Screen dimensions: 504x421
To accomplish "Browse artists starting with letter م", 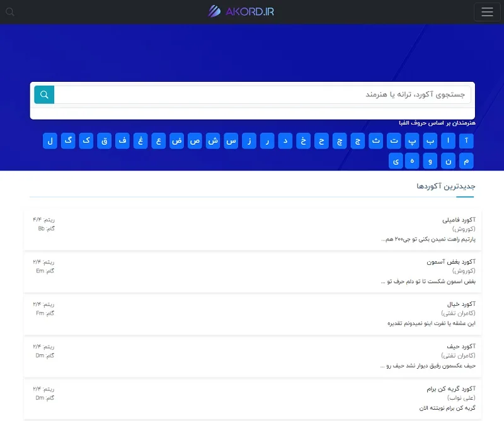I will click(466, 160).
